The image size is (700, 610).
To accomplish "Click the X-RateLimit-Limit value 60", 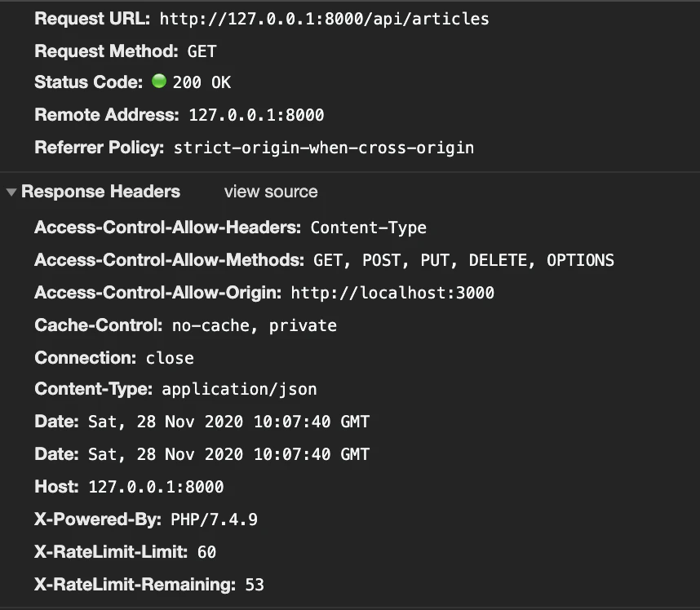I will click(206, 552).
